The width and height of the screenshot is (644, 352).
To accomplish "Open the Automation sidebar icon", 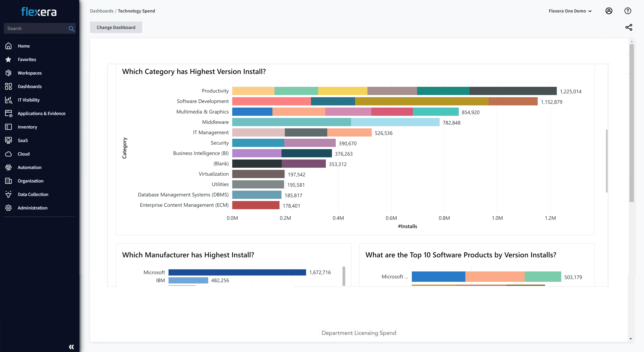I will pos(8,167).
